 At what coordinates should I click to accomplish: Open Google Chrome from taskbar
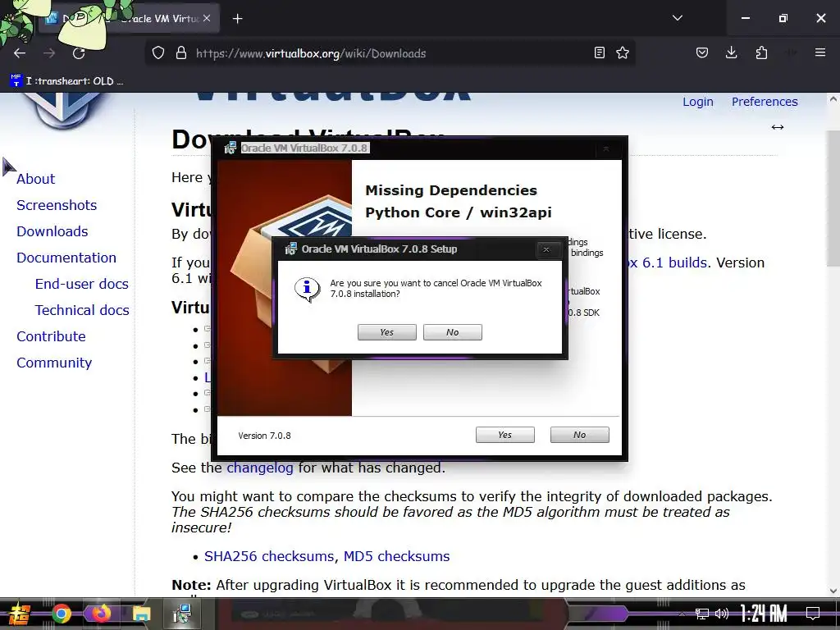(61, 614)
